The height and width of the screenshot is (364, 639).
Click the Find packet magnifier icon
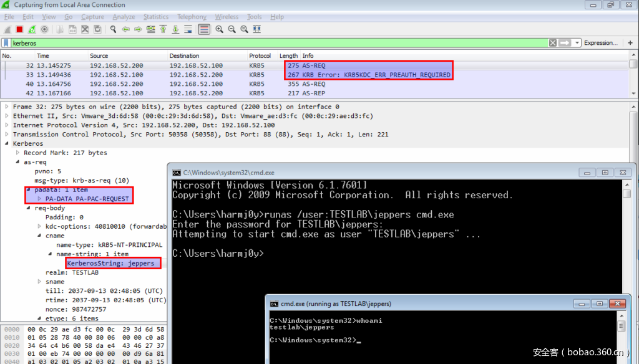(x=113, y=29)
